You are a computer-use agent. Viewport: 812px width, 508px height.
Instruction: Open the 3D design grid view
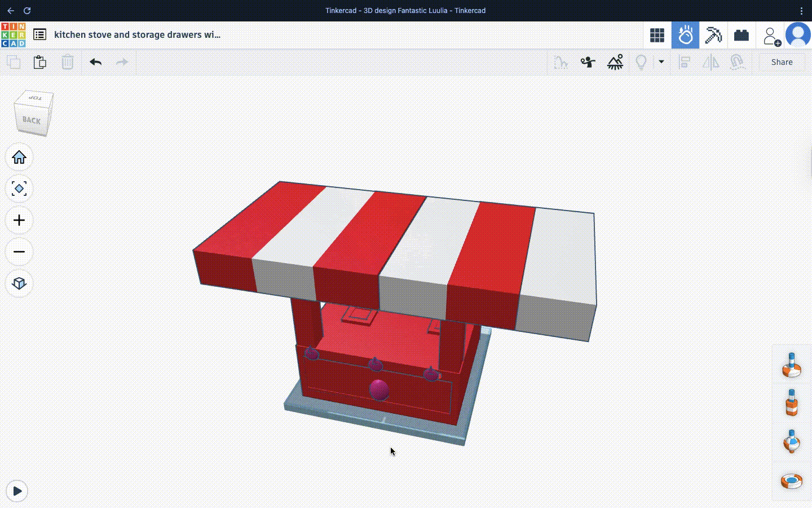[657, 35]
